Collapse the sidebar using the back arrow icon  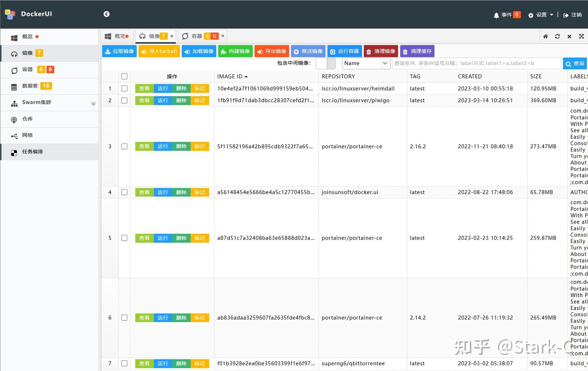[x=106, y=13]
